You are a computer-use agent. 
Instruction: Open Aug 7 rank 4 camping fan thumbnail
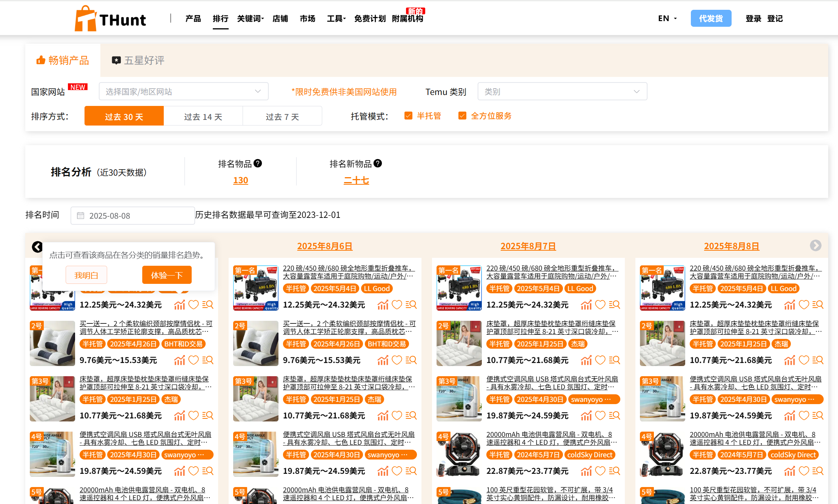tap(459, 454)
